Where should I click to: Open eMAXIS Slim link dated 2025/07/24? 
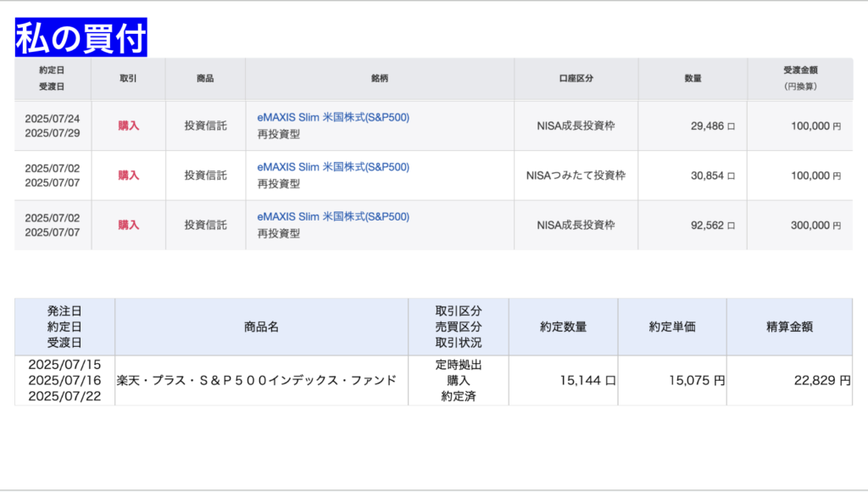tap(333, 117)
